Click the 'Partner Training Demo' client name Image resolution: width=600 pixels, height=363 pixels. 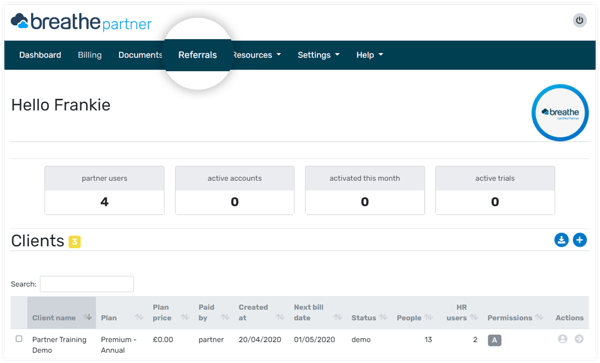pos(59,345)
